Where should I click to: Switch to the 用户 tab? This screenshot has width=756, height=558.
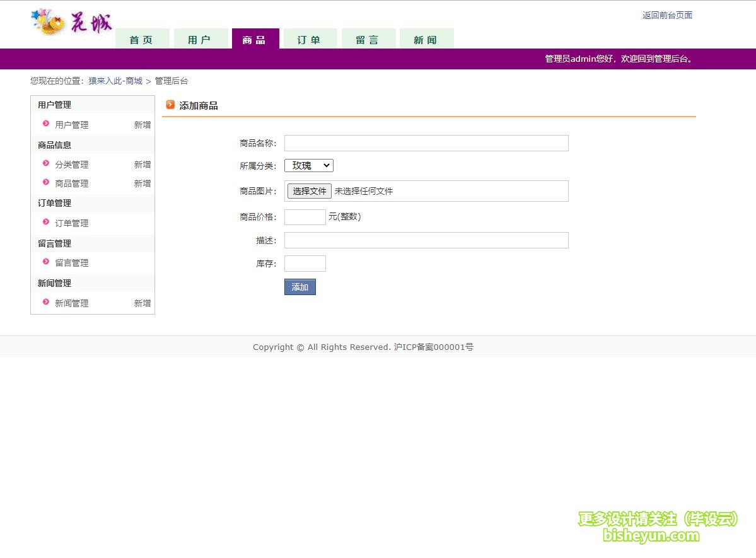click(x=201, y=38)
